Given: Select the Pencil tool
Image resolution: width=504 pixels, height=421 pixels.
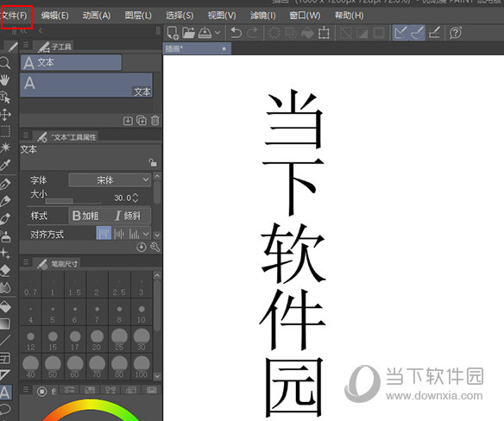Looking at the screenshot, I should click(5, 201).
